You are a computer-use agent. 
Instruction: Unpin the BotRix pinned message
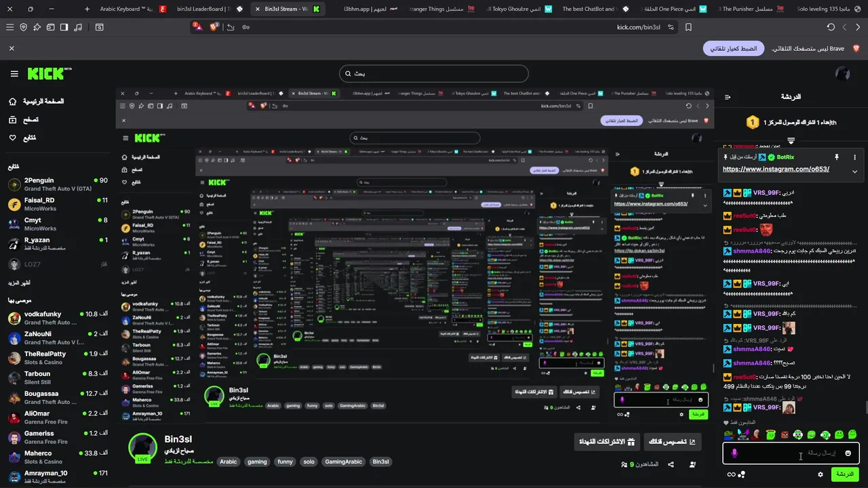click(x=837, y=157)
